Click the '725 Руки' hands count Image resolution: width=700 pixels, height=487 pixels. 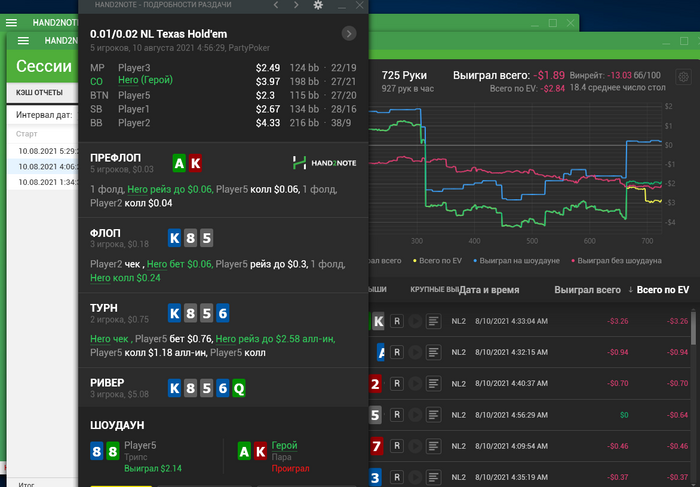[404, 75]
